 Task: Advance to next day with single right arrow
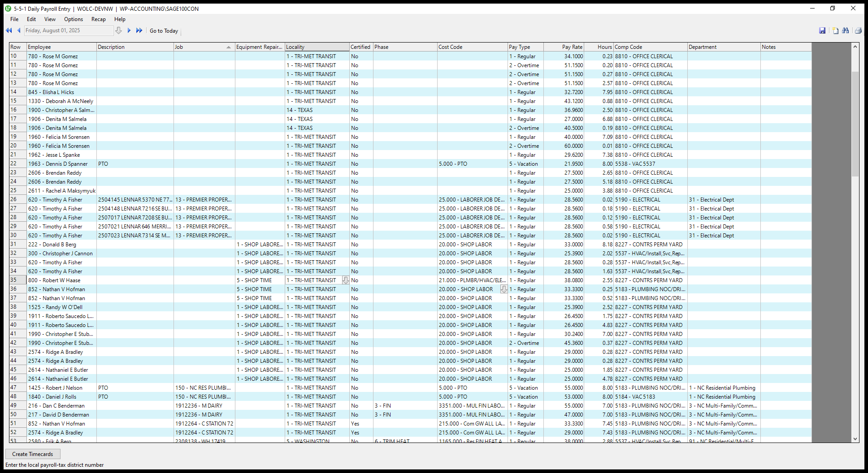click(129, 30)
